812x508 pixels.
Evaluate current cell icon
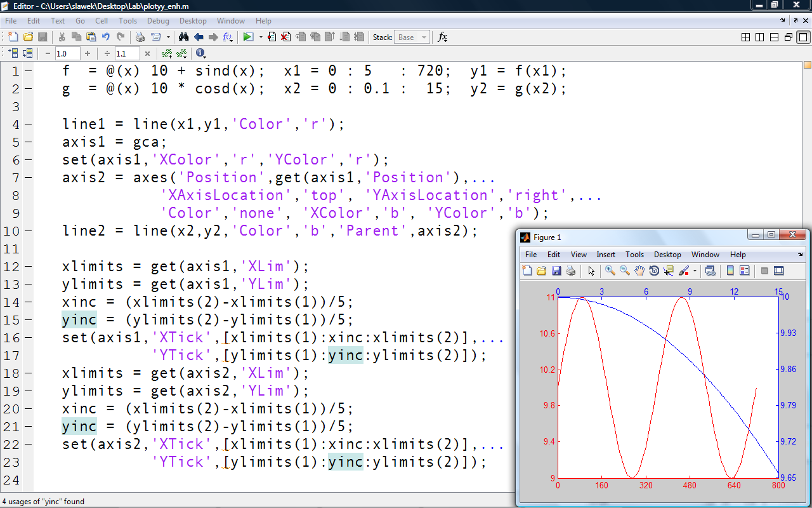[x=13, y=53]
